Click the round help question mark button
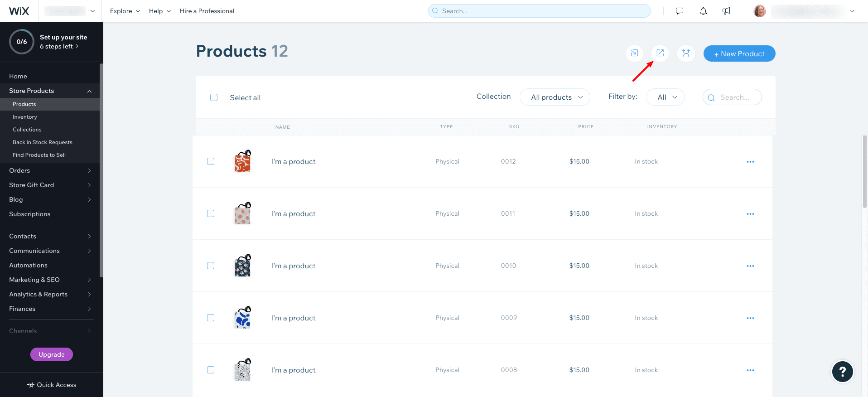Image resolution: width=868 pixels, height=397 pixels. click(842, 372)
